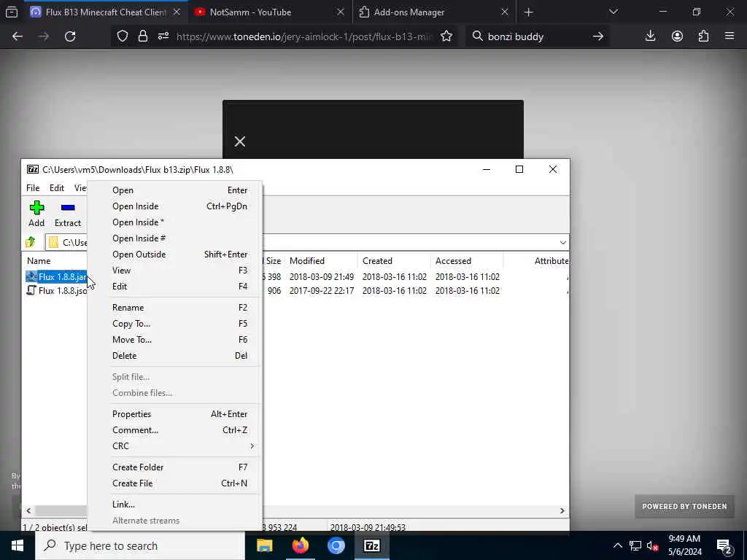
Task: Click the horizontal scrollbar right arrow in 7-Zip
Action: (562, 511)
